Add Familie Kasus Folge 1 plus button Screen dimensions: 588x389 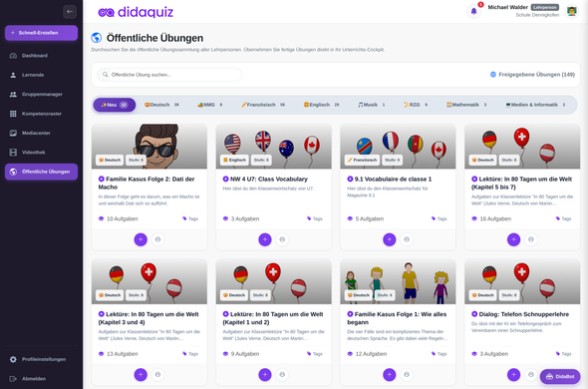(390, 374)
